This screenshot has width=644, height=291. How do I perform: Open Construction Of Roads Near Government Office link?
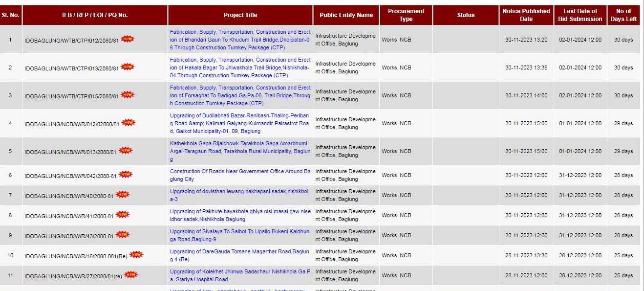pos(240,175)
